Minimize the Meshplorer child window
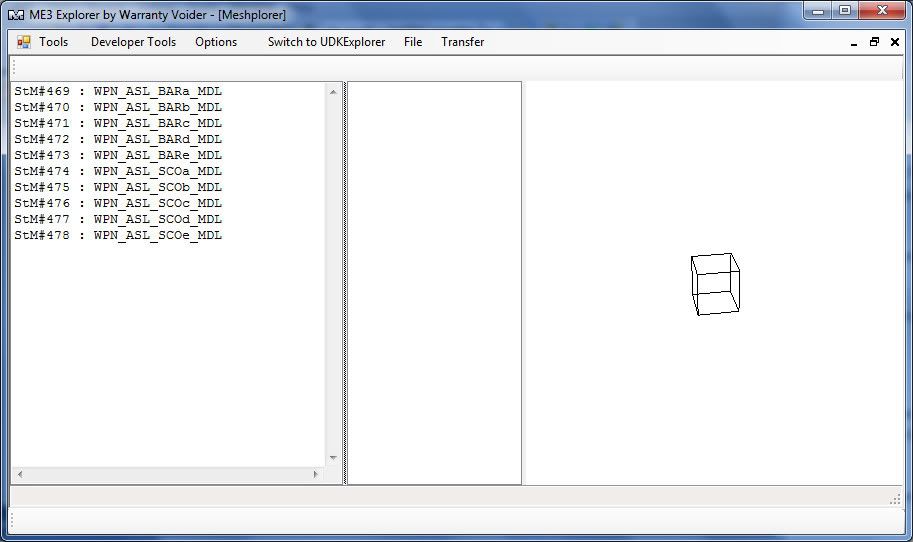This screenshot has width=913, height=542. [854, 42]
